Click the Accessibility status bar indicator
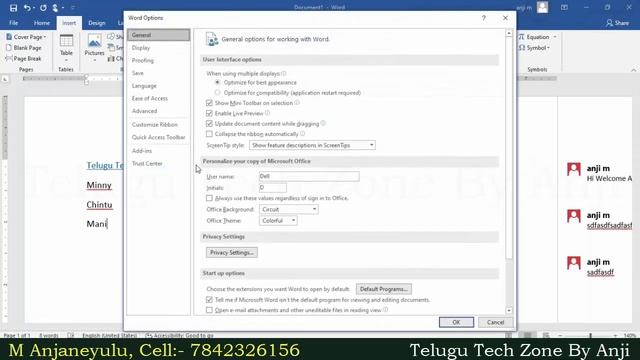The width and height of the screenshot is (640, 360). pos(180,335)
